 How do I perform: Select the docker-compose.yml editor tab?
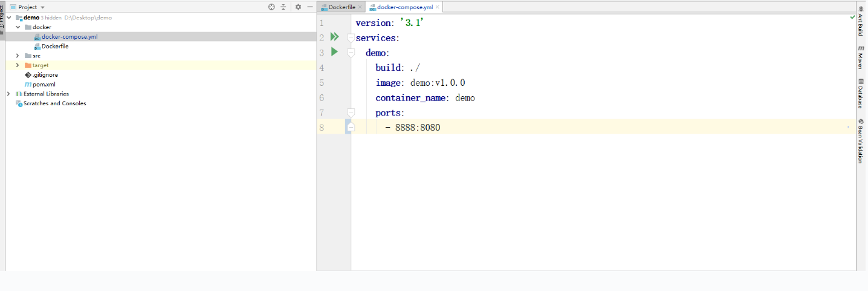tap(404, 7)
